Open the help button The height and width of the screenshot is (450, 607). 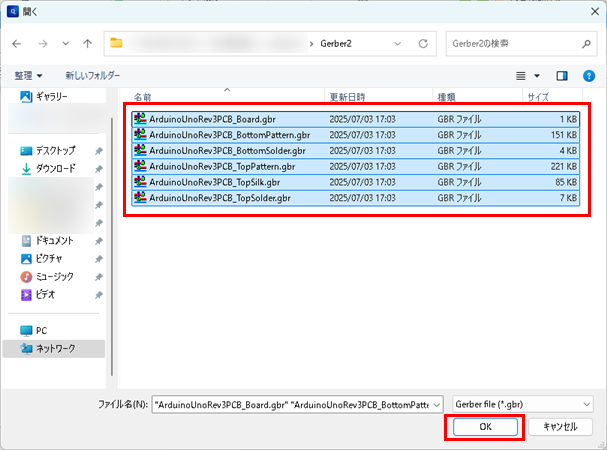pyautogui.click(x=588, y=76)
